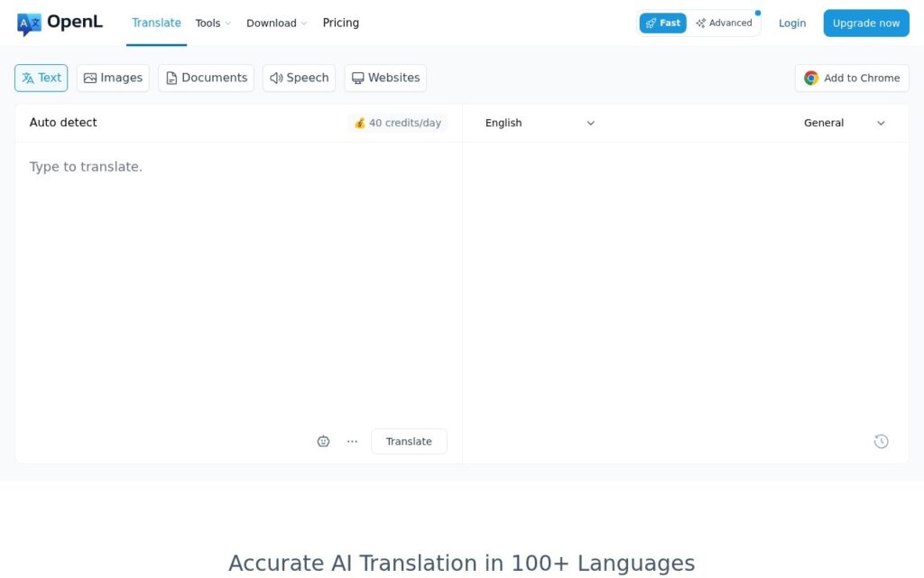Switch to Fast translation mode
924x578 pixels.
[x=663, y=23]
